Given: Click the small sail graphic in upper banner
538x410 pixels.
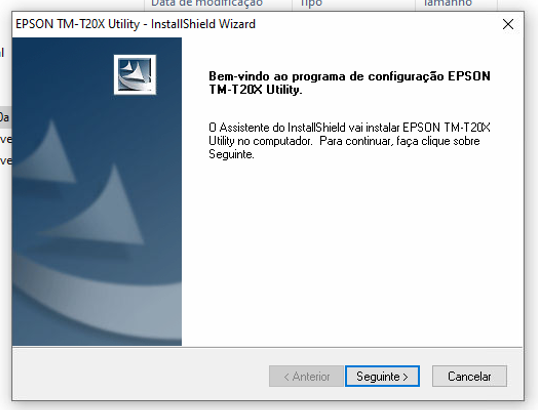Looking at the screenshot, I should 48,153.
